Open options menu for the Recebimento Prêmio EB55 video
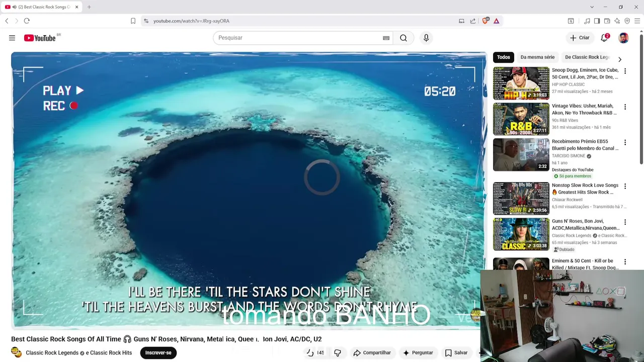644x362 pixels. click(625, 143)
